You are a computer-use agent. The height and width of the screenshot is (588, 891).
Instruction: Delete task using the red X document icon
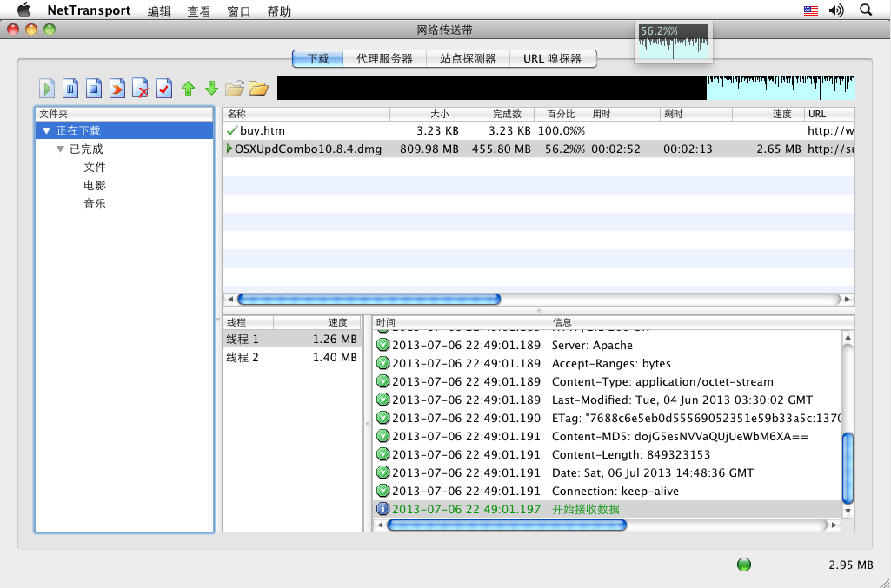pos(140,89)
